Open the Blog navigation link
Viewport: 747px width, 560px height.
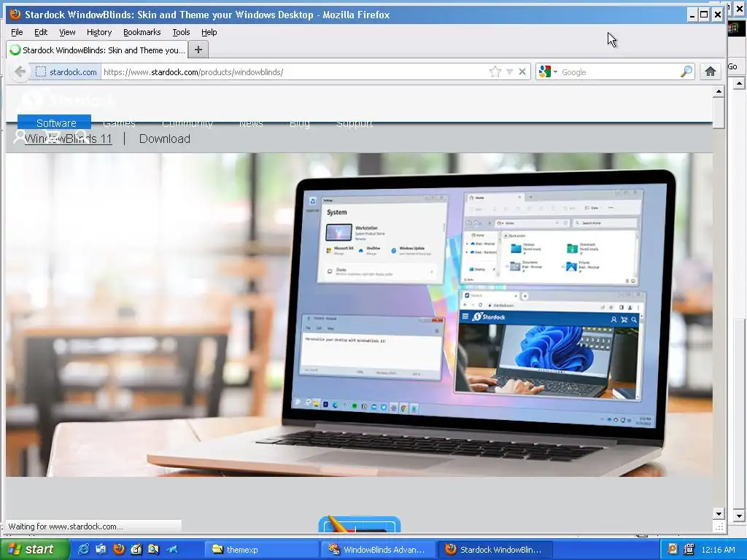point(300,123)
